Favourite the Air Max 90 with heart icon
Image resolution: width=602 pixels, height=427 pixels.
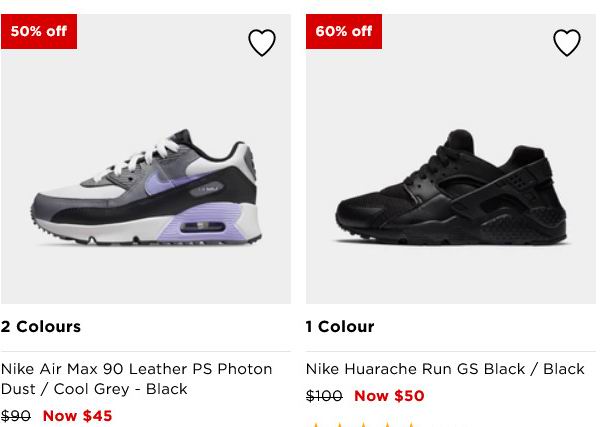coord(262,42)
